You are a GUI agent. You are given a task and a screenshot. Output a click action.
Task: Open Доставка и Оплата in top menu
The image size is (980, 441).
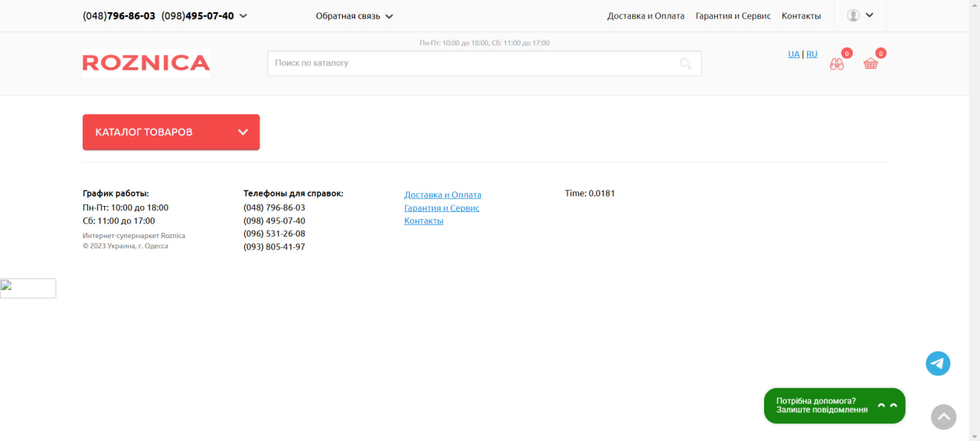645,16
